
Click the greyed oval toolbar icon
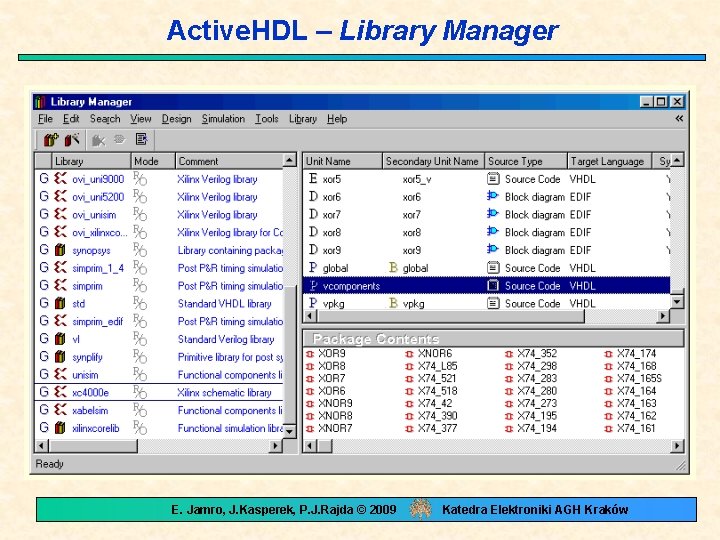pyautogui.click(x=119, y=139)
